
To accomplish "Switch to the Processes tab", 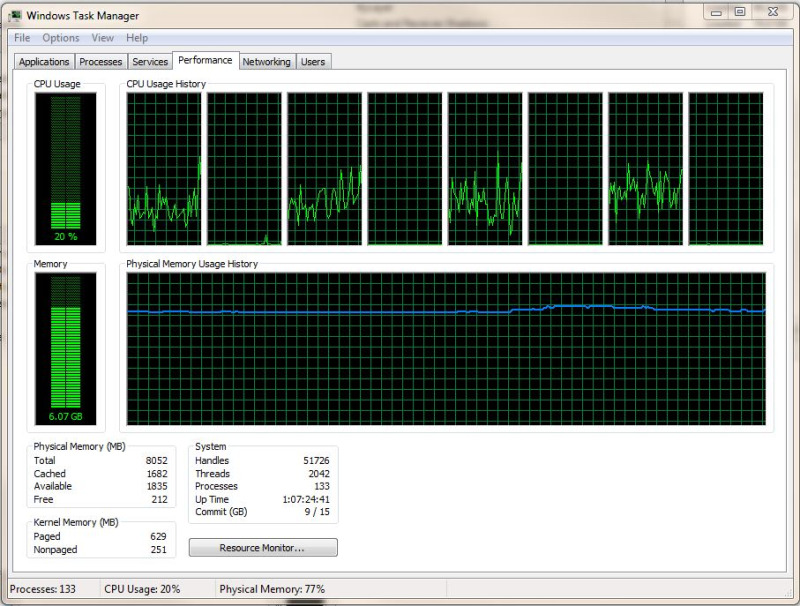I will coord(101,61).
